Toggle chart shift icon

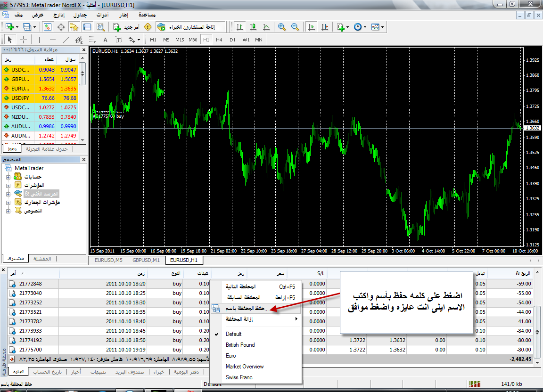[324, 27]
